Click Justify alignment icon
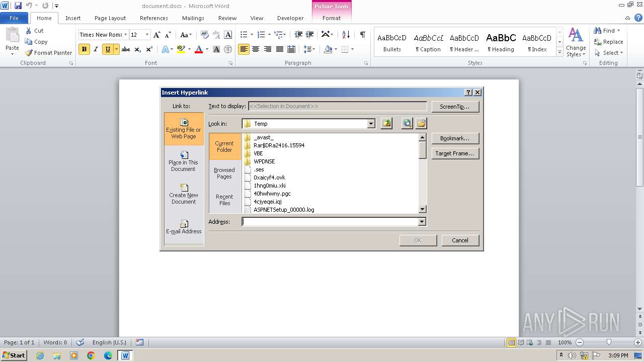The height and width of the screenshot is (362, 644). 279,49
